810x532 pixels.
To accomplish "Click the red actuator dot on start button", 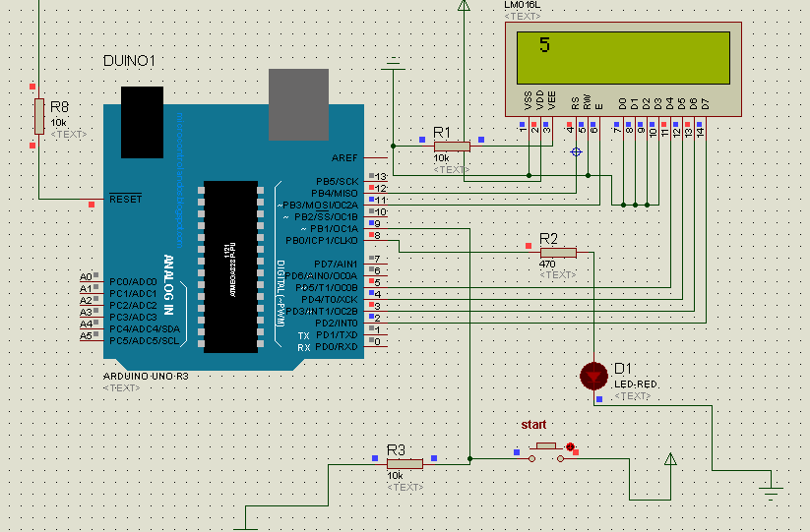I will (570, 446).
